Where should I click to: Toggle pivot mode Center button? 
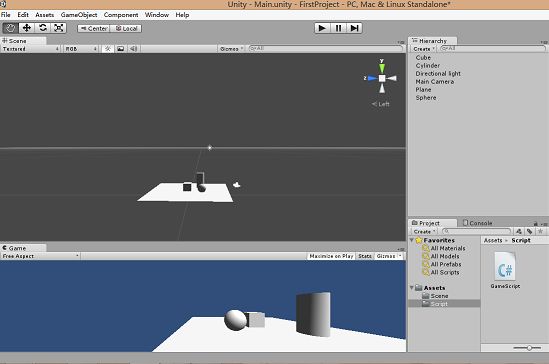click(x=94, y=28)
